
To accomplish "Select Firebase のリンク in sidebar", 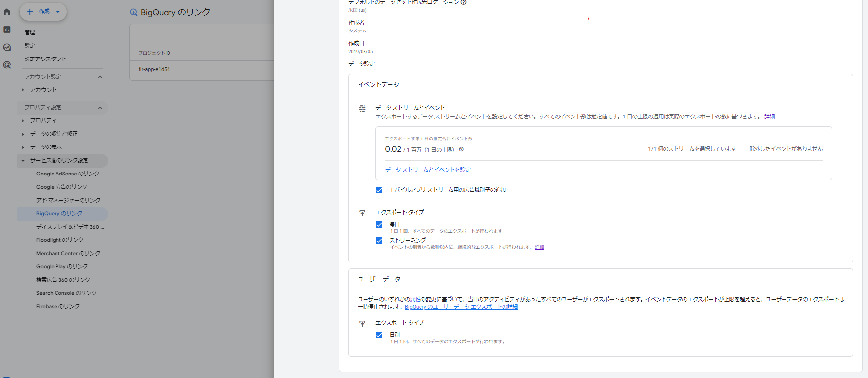I will pos(57,306).
